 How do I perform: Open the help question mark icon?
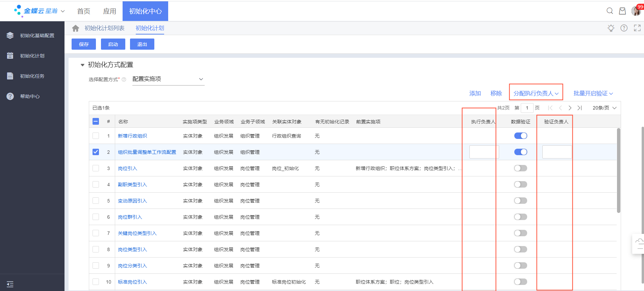pos(624,28)
